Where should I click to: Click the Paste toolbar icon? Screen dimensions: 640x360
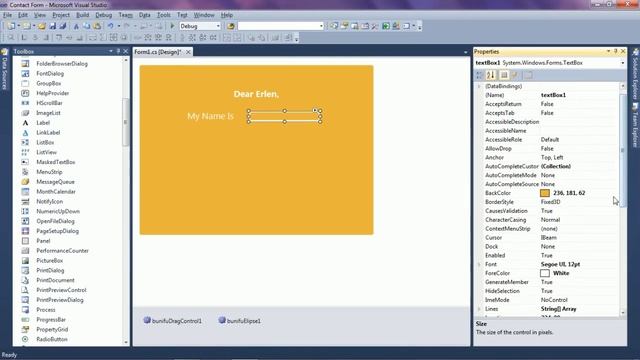pos(97,26)
